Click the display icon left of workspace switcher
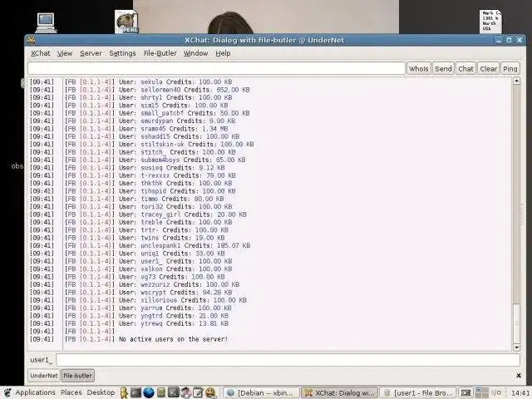This screenshot has width=532, height=399. pos(465,392)
